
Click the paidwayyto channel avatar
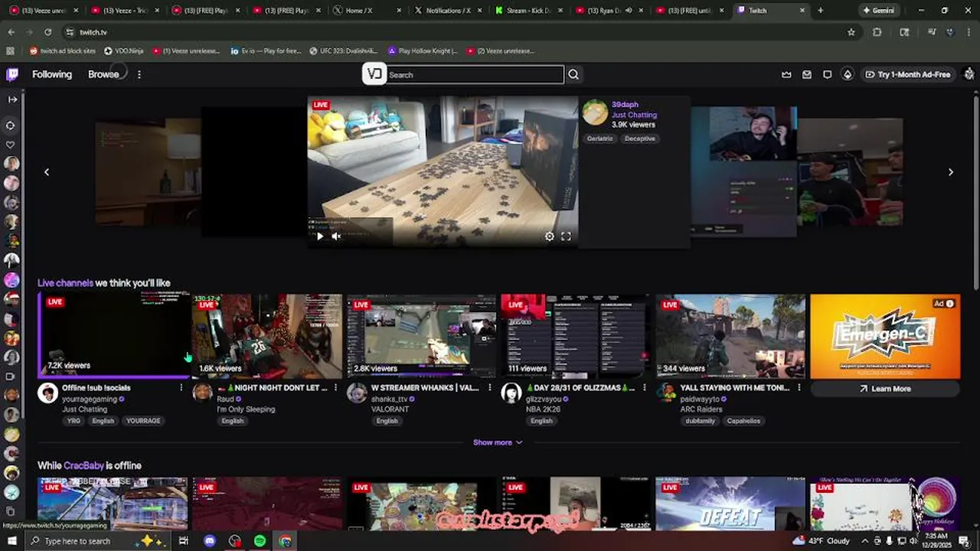[665, 393]
